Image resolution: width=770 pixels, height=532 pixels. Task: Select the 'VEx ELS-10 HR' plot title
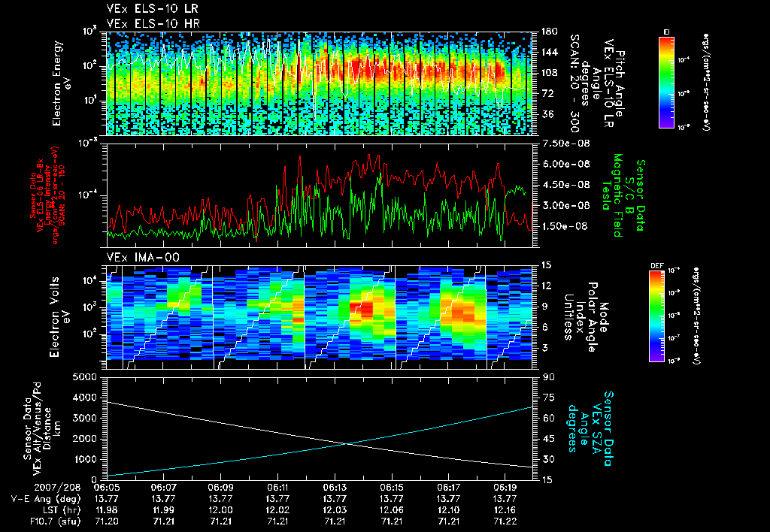(153, 23)
